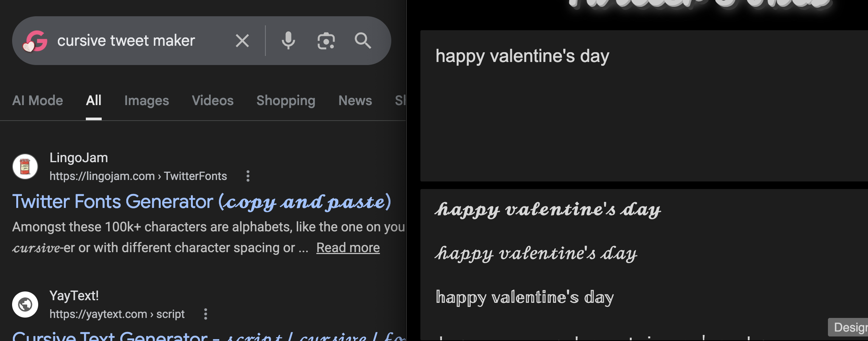Viewport: 868px width, 341px height.
Task: Switch to the Images tab
Action: tap(147, 101)
